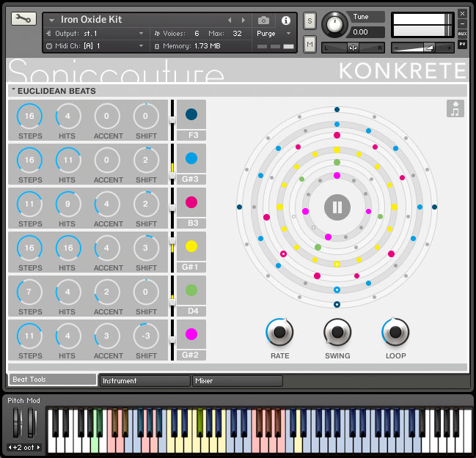Viewport: 476px width, 458px height.
Task: Toggle the Solo (S) button
Action: (x=310, y=21)
